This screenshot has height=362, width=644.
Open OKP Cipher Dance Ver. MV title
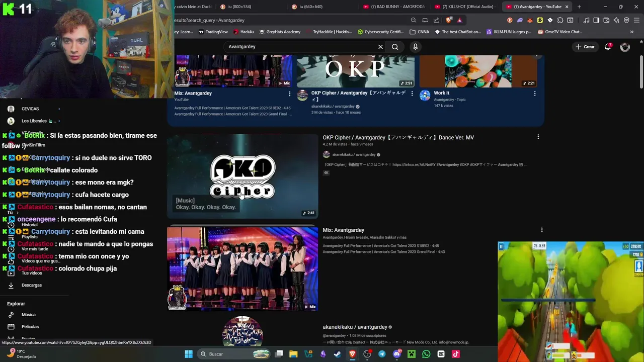398,137
